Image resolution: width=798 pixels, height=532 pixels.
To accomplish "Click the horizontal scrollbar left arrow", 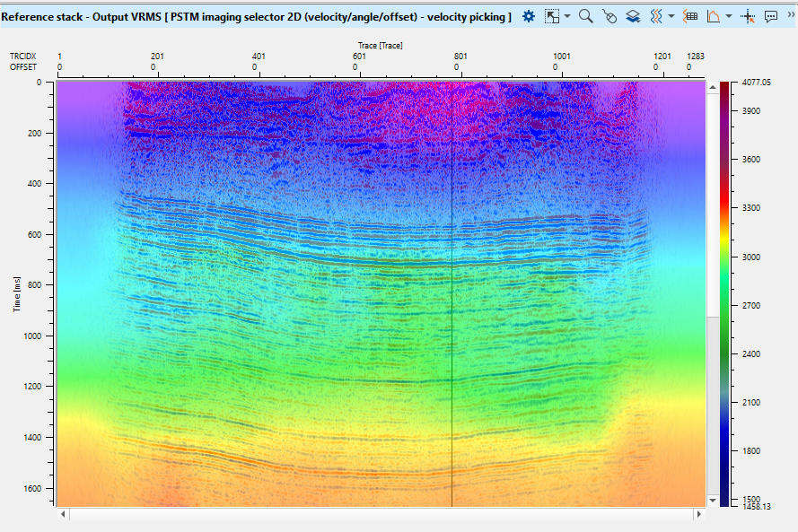I will (63, 515).
